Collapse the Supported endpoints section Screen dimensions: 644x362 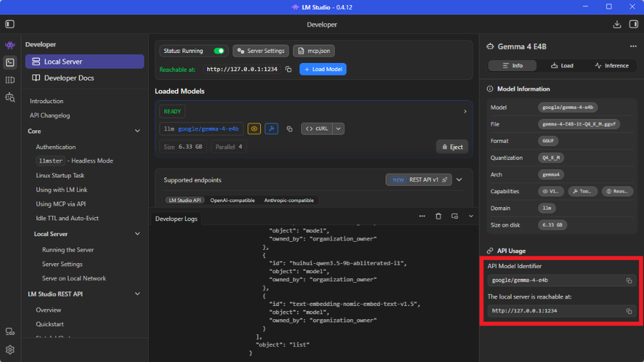point(459,179)
